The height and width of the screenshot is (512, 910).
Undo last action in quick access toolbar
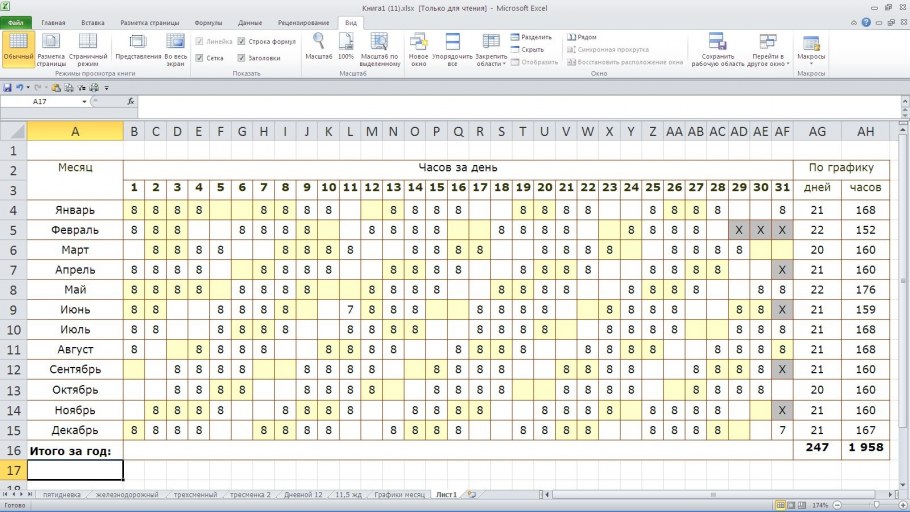[19, 88]
